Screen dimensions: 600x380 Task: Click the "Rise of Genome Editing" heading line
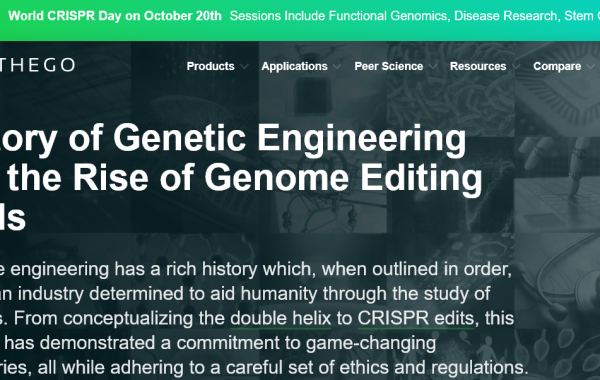(277, 178)
